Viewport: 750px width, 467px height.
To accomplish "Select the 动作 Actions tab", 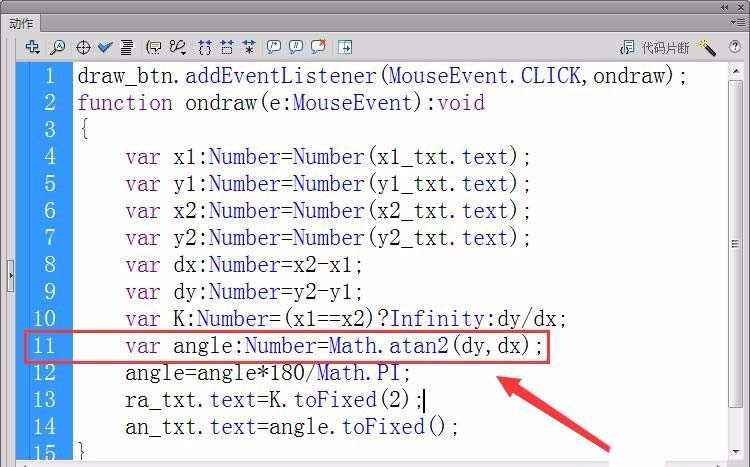I will [21, 23].
